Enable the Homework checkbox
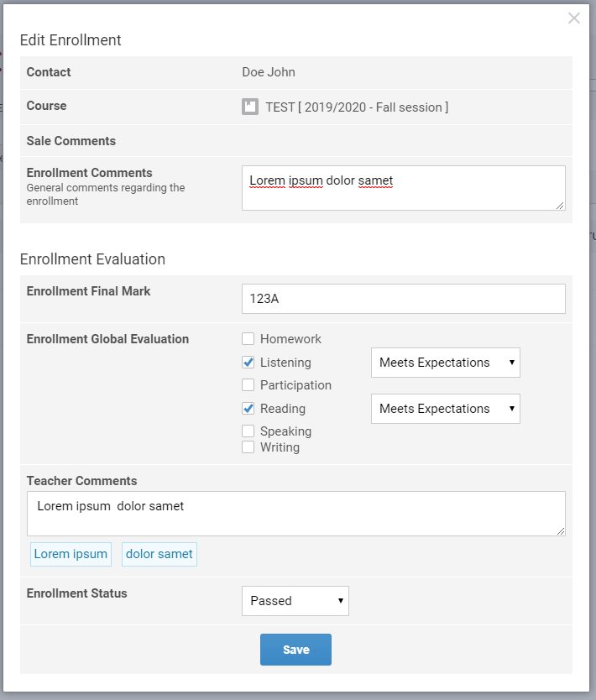The width and height of the screenshot is (596, 700). 248,339
